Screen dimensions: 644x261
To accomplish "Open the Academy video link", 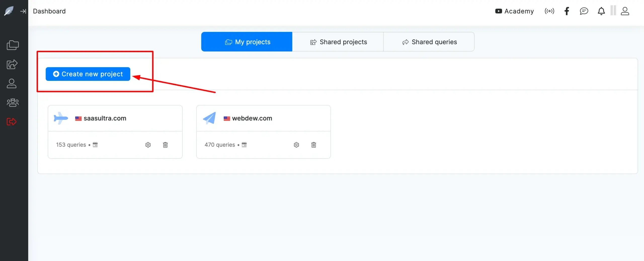I will pos(514,11).
